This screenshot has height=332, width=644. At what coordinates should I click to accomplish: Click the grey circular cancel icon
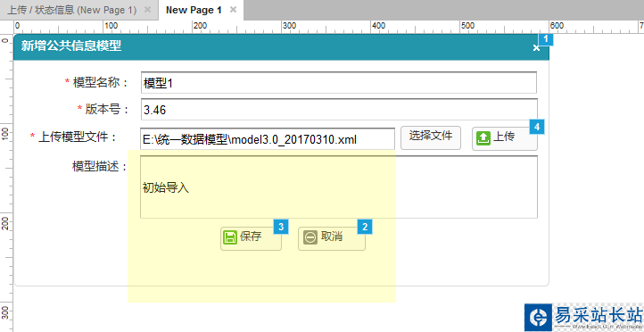[x=310, y=237]
